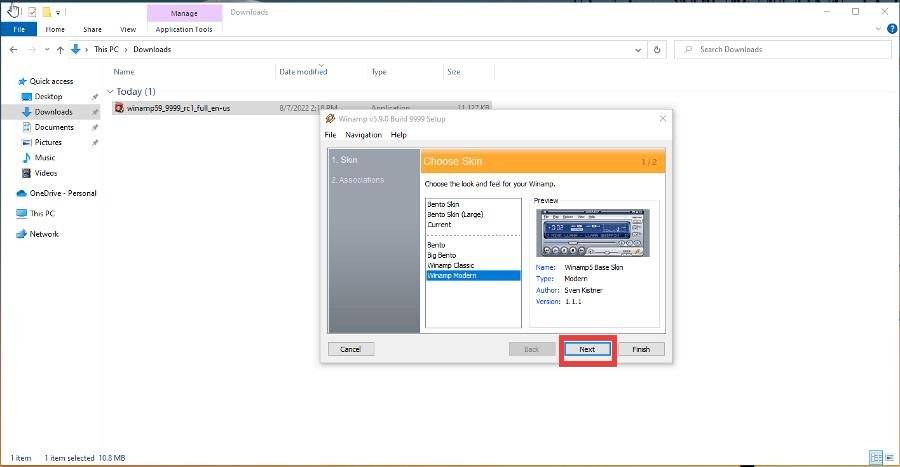Close the Winamp setup dialog
This screenshot has height=467, width=900.
click(663, 119)
